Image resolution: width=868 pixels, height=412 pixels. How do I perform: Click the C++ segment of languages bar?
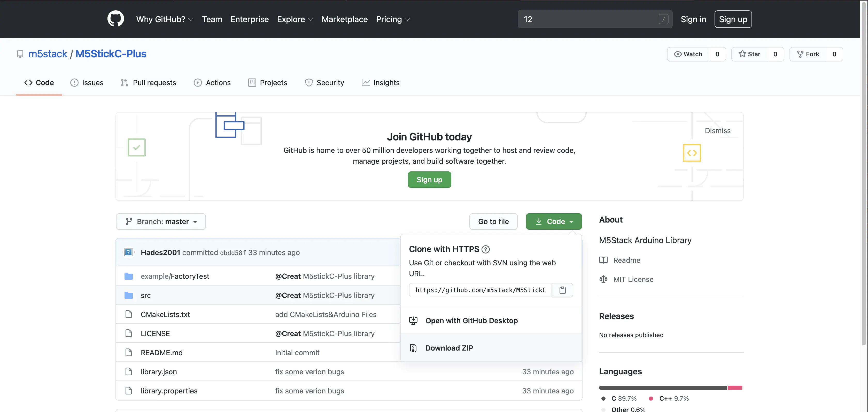point(734,388)
